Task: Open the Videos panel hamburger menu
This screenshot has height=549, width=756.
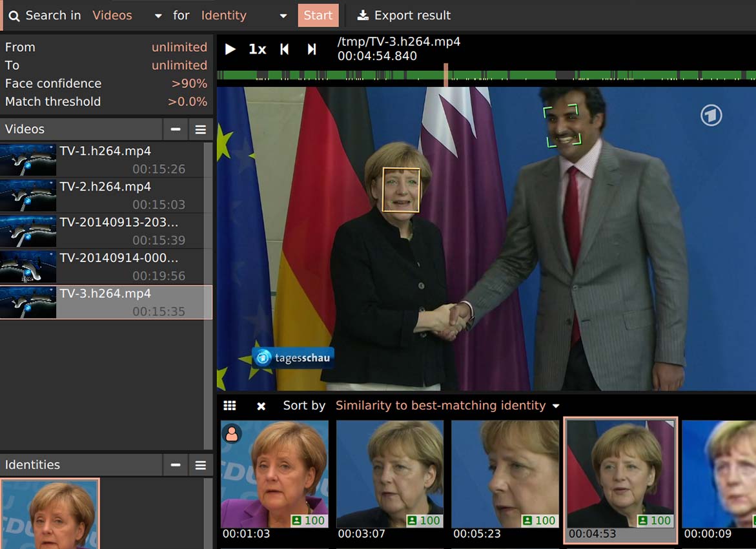Action: coord(201,129)
